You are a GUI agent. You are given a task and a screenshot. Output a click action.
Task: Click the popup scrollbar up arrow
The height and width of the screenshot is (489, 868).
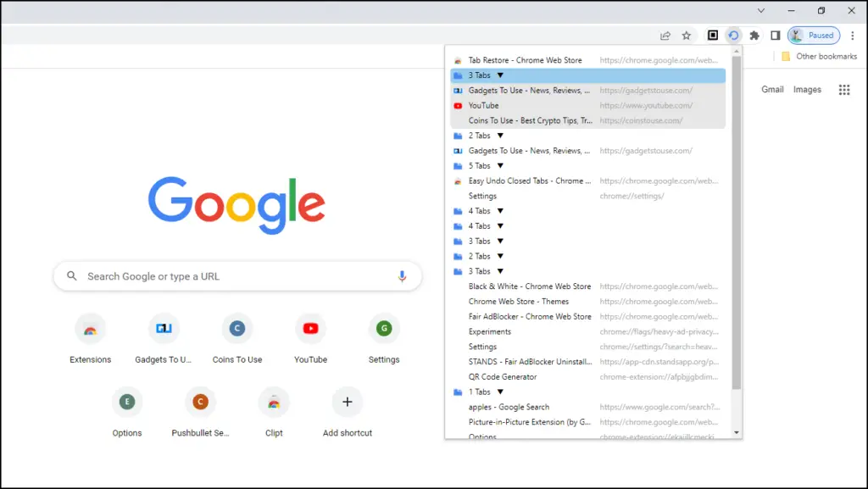click(x=737, y=52)
